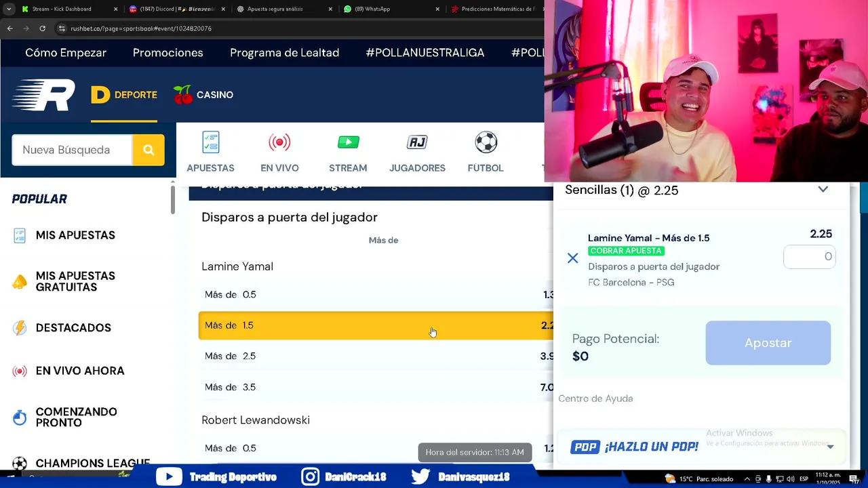Click the Destacados lightning icon
The height and width of the screenshot is (488, 868).
[20, 328]
